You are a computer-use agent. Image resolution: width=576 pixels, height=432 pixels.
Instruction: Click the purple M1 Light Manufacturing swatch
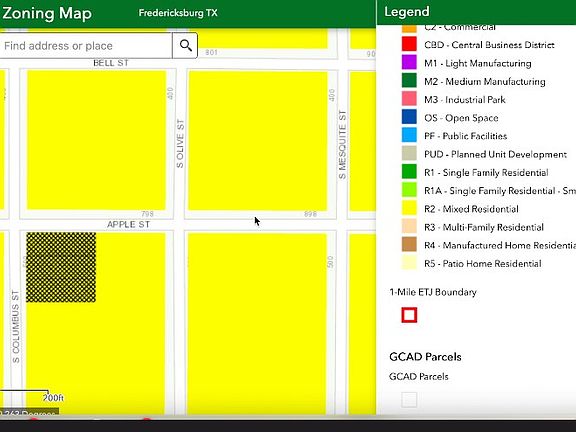409,63
